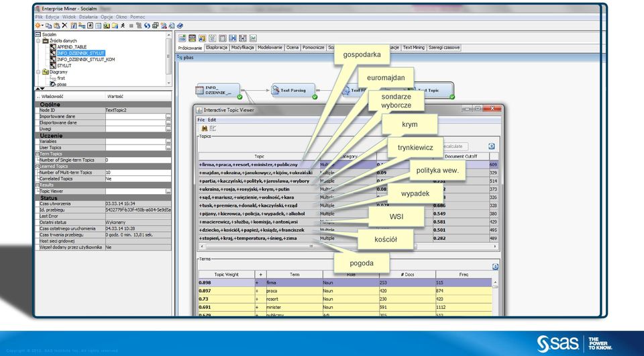Collapse the Learned Topics property group

tap(38, 166)
